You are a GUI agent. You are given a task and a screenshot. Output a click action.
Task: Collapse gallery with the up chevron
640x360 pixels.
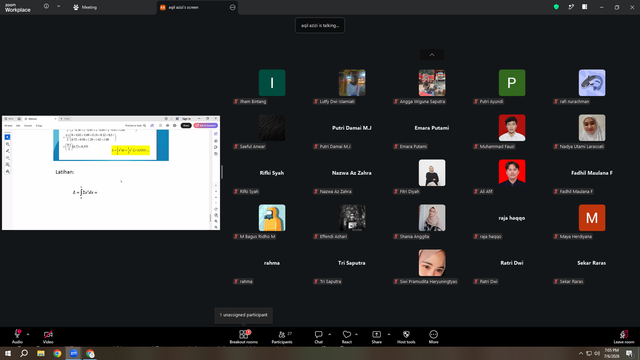point(432,55)
